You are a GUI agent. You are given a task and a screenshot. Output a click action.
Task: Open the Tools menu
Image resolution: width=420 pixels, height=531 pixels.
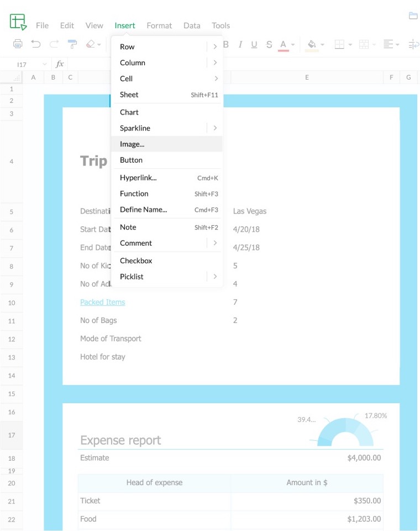point(221,25)
